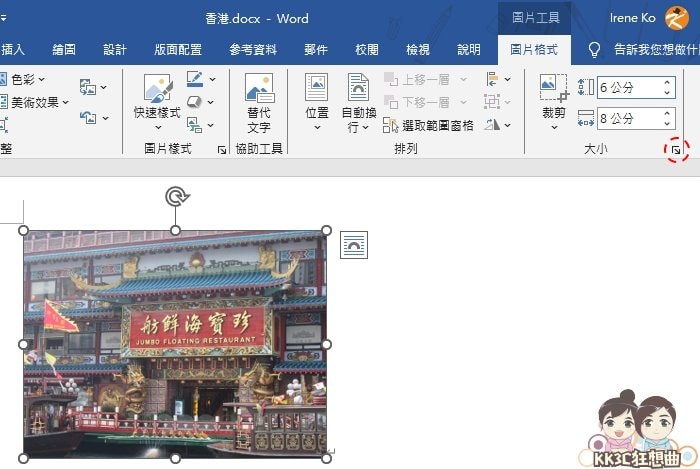Open the Position (位置) menu

[316, 103]
